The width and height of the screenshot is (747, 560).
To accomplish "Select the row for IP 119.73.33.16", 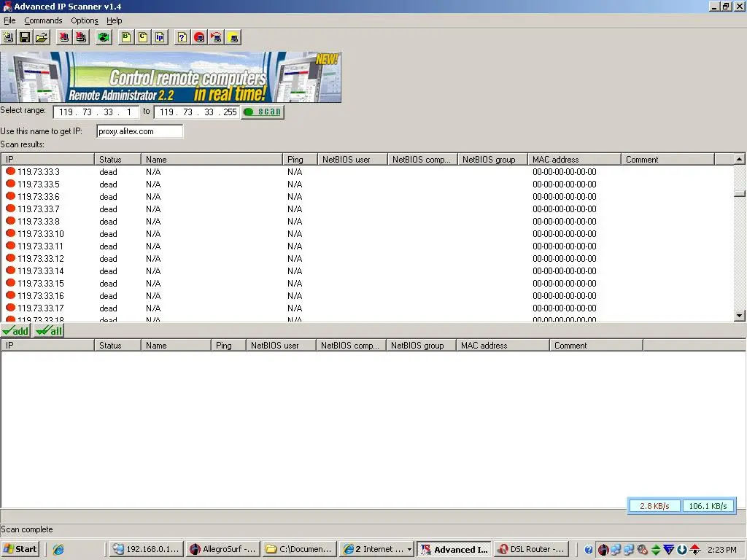I will (x=367, y=296).
